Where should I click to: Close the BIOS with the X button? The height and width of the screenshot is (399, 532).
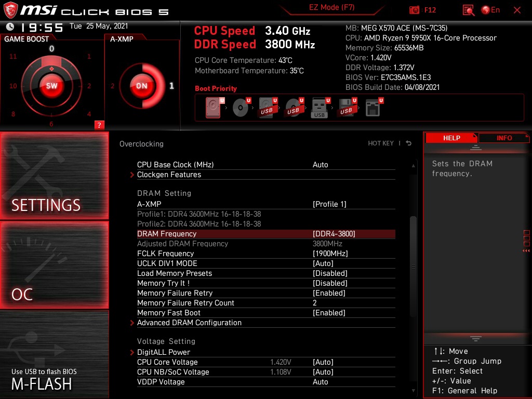click(517, 10)
